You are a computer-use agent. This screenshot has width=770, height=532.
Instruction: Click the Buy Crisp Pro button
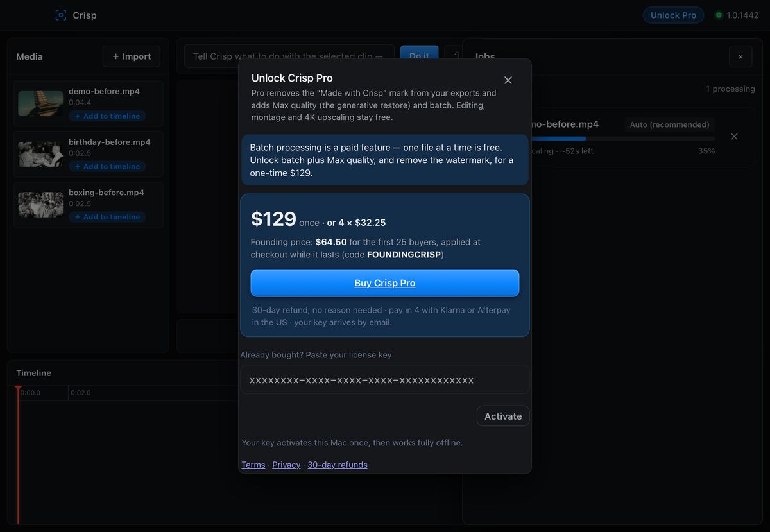coord(385,283)
